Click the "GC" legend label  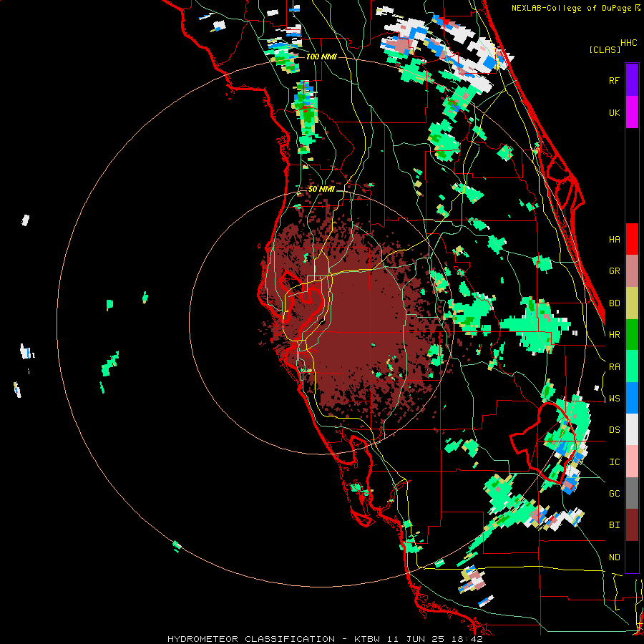pos(614,494)
